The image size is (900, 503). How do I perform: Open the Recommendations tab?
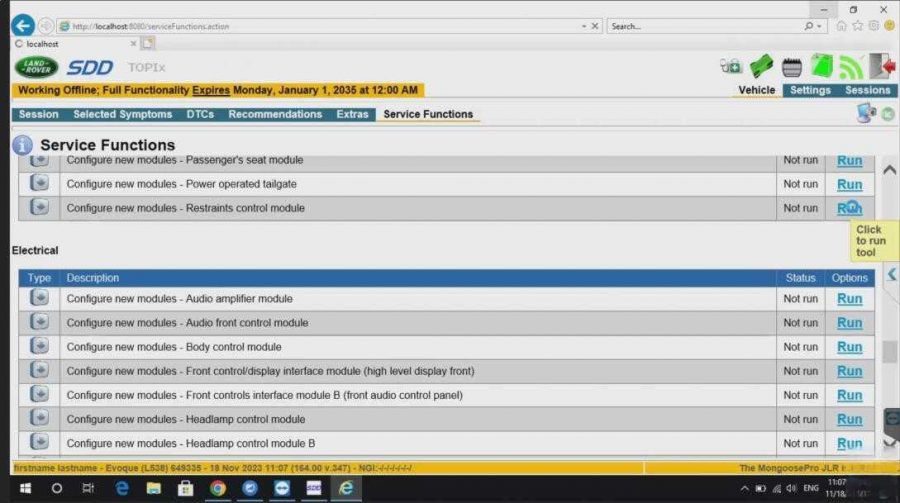click(x=275, y=114)
